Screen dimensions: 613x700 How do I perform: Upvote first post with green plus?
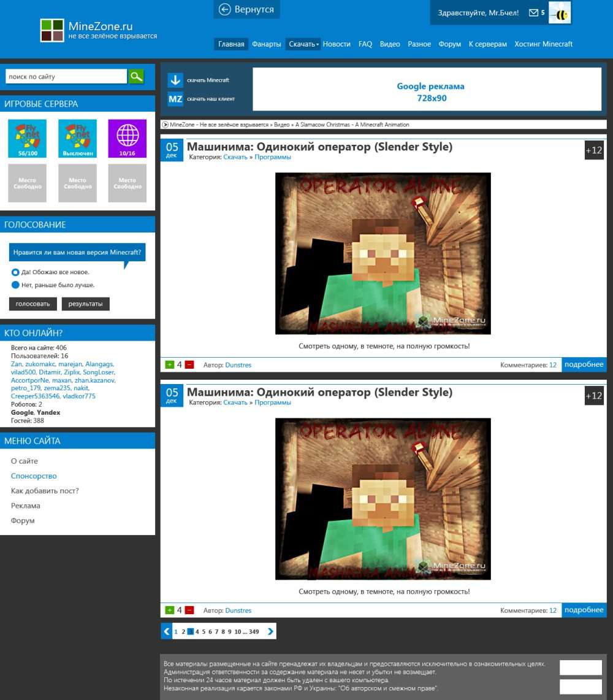click(x=170, y=365)
